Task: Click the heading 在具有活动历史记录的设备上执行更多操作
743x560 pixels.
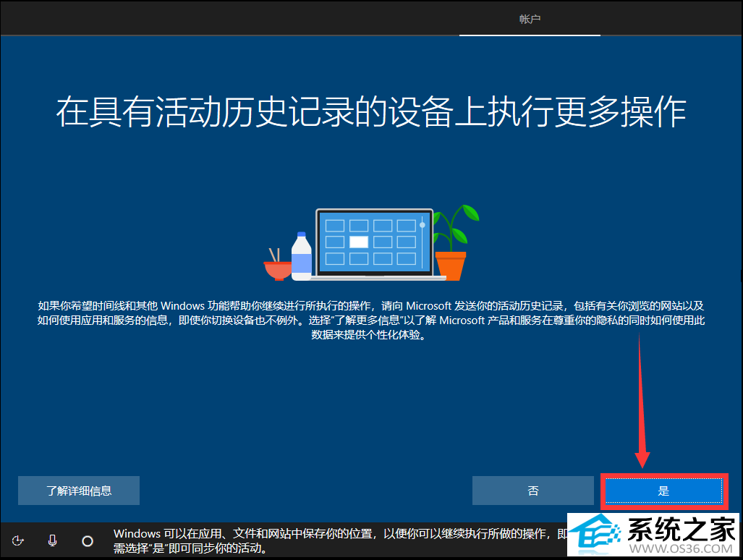Action: pos(371,112)
